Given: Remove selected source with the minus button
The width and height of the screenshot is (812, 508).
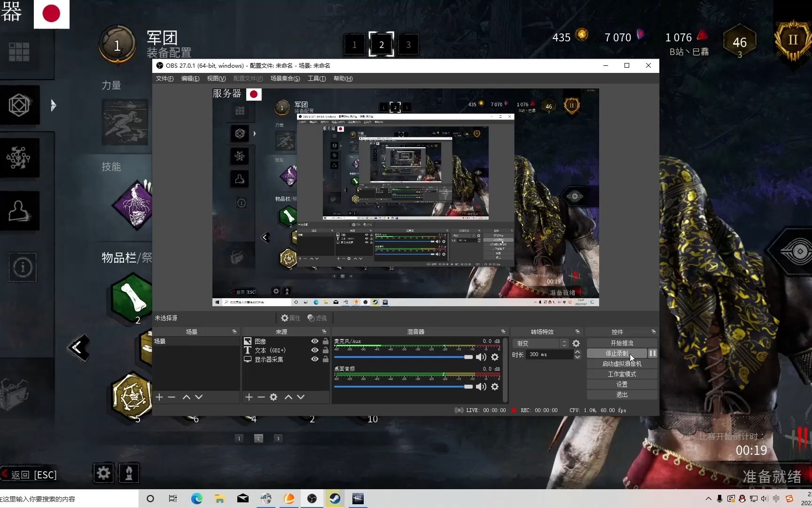Looking at the screenshot, I should [x=261, y=397].
